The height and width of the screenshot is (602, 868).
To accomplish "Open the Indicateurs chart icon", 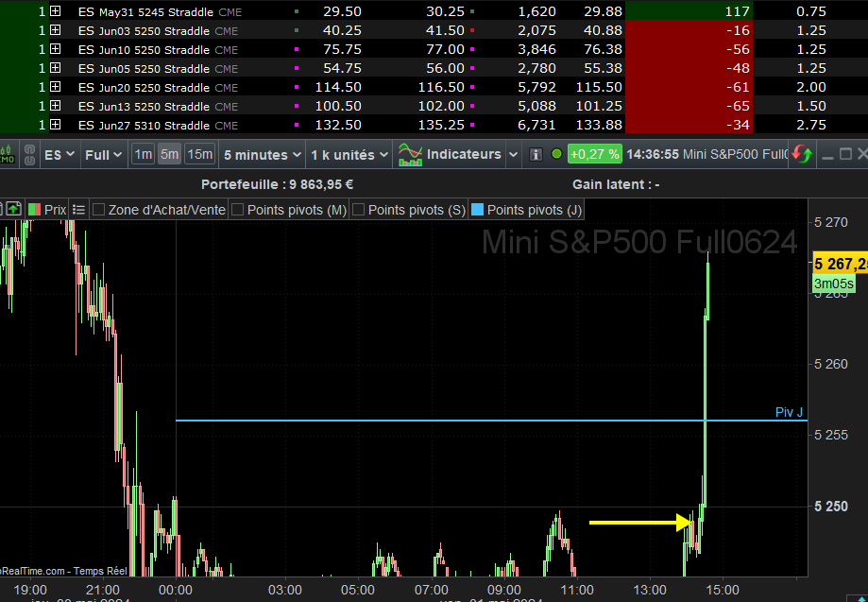I will [411, 154].
